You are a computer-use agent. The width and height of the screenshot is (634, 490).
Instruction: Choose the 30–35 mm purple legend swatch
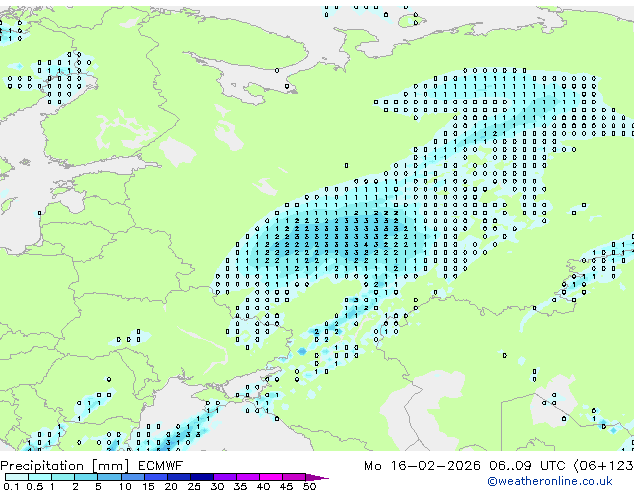click(224, 477)
